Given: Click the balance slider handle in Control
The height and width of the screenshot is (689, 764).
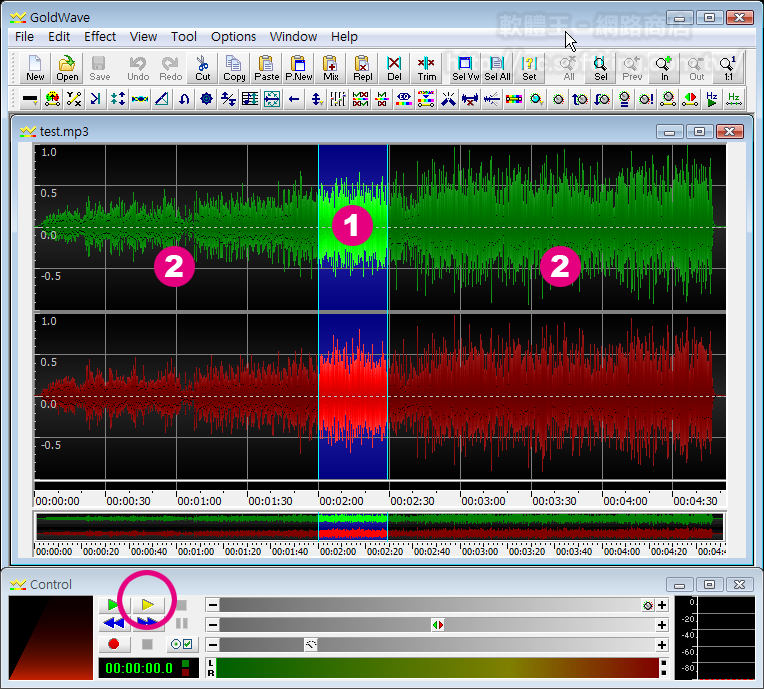Looking at the screenshot, I should tap(437, 625).
